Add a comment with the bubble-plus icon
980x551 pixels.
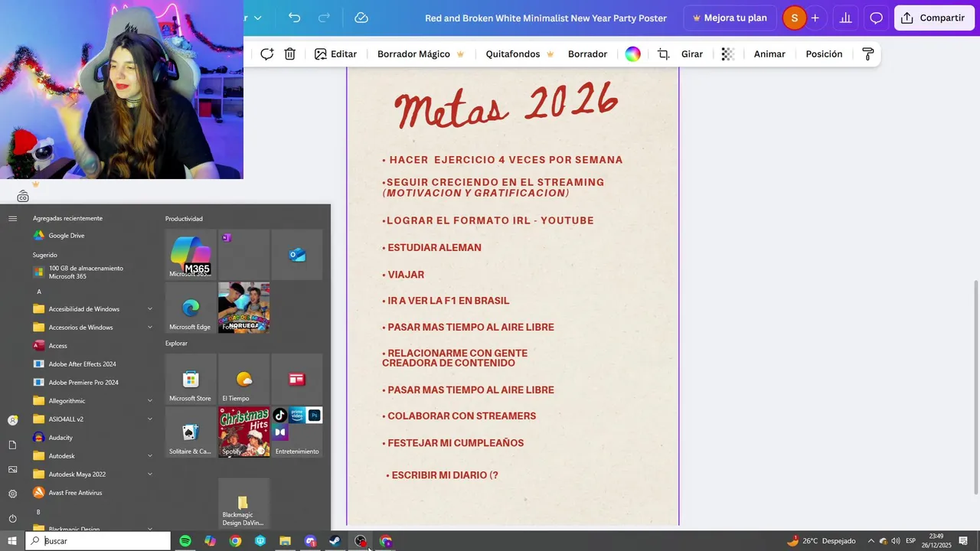point(266,54)
